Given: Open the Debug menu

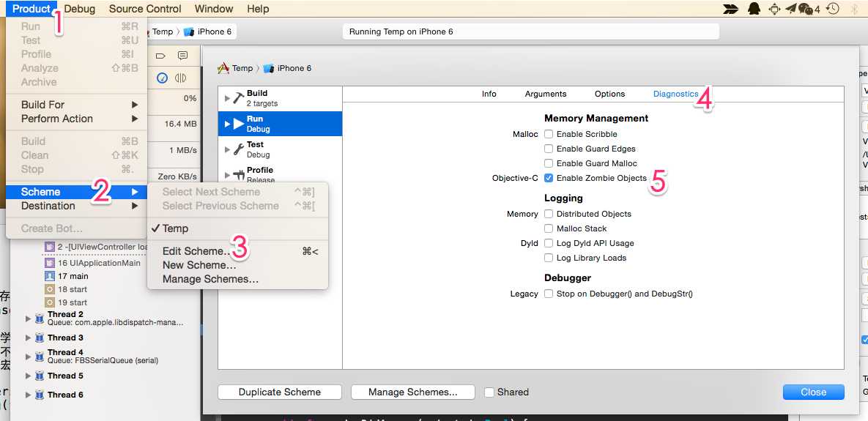Looking at the screenshot, I should tap(80, 9).
